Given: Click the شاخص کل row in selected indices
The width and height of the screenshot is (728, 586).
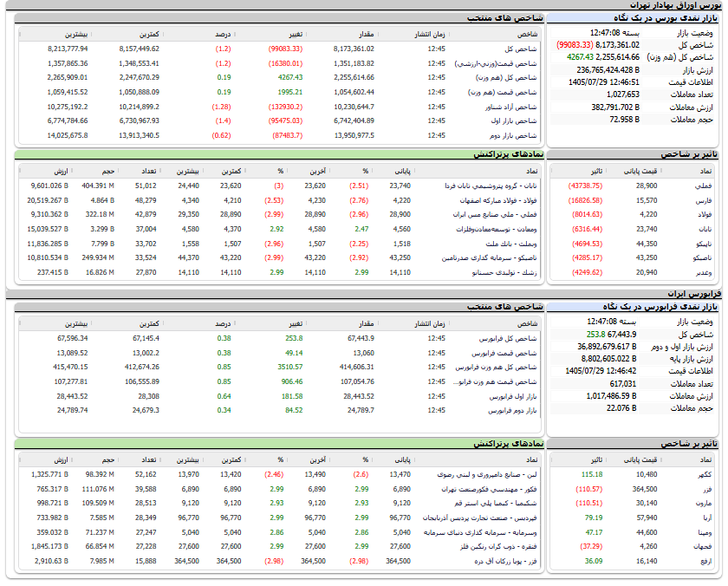Looking at the screenshot, I should pos(279,49).
